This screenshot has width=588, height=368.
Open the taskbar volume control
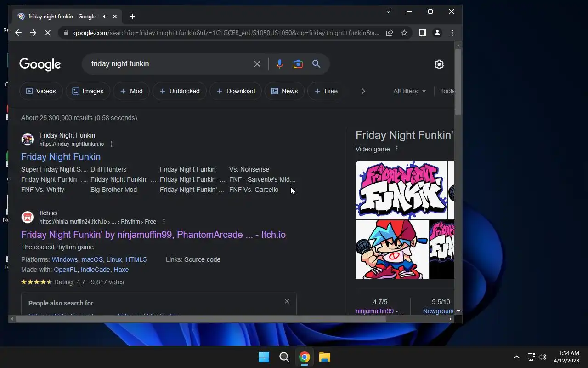(x=543, y=357)
